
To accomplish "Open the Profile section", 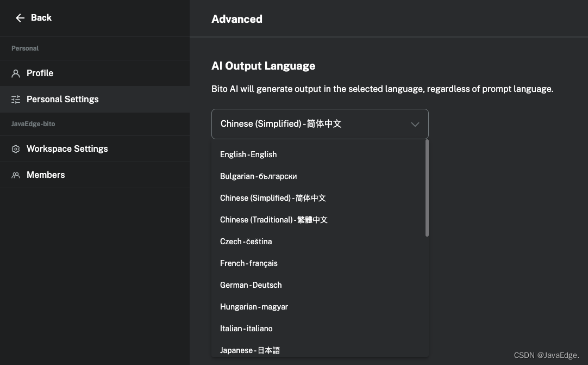I will (x=95, y=73).
